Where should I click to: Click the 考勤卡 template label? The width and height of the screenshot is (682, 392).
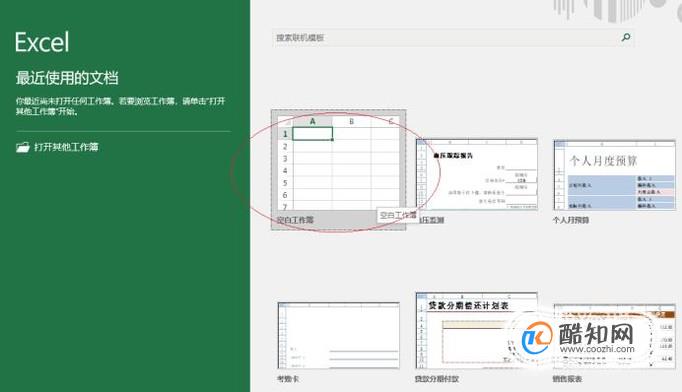(288, 379)
